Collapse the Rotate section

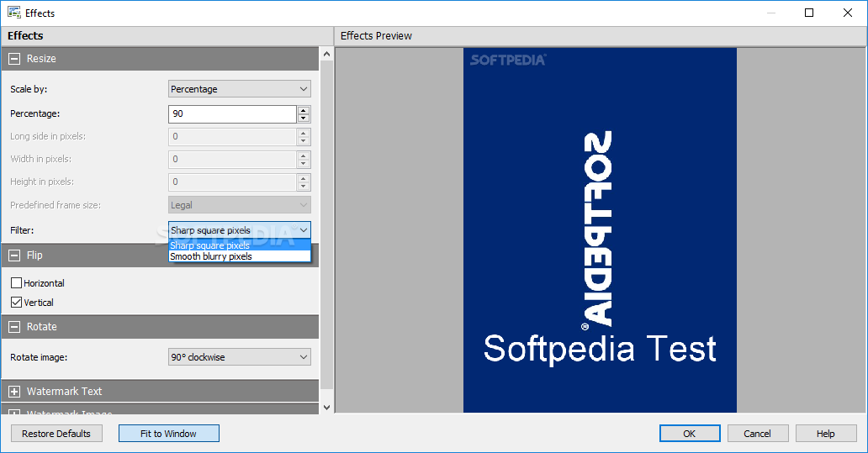coord(14,327)
